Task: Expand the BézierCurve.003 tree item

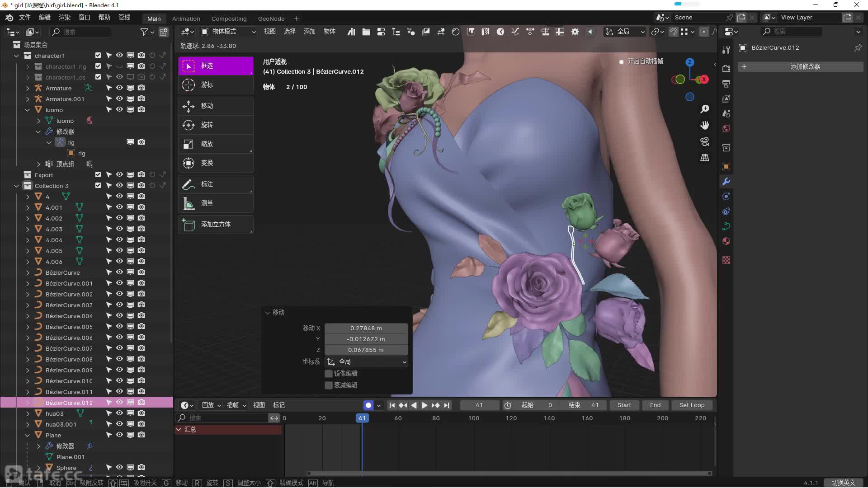Action: [x=28, y=305]
